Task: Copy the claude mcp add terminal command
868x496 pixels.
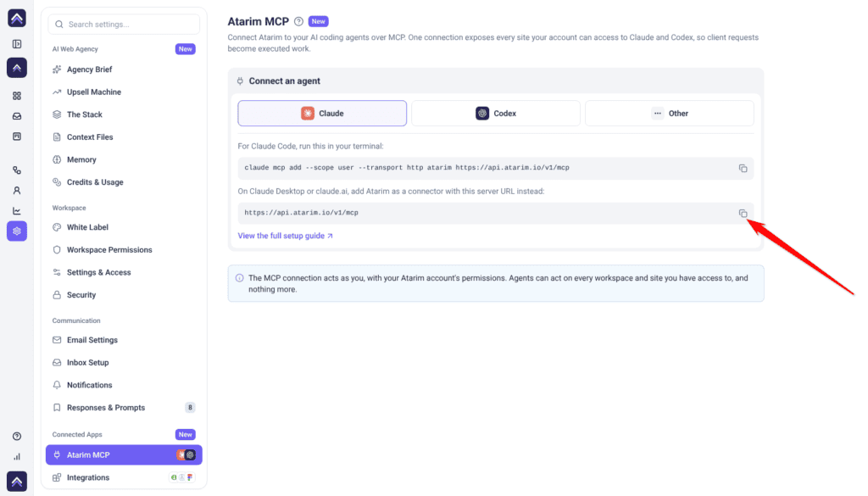Action: (743, 168)
